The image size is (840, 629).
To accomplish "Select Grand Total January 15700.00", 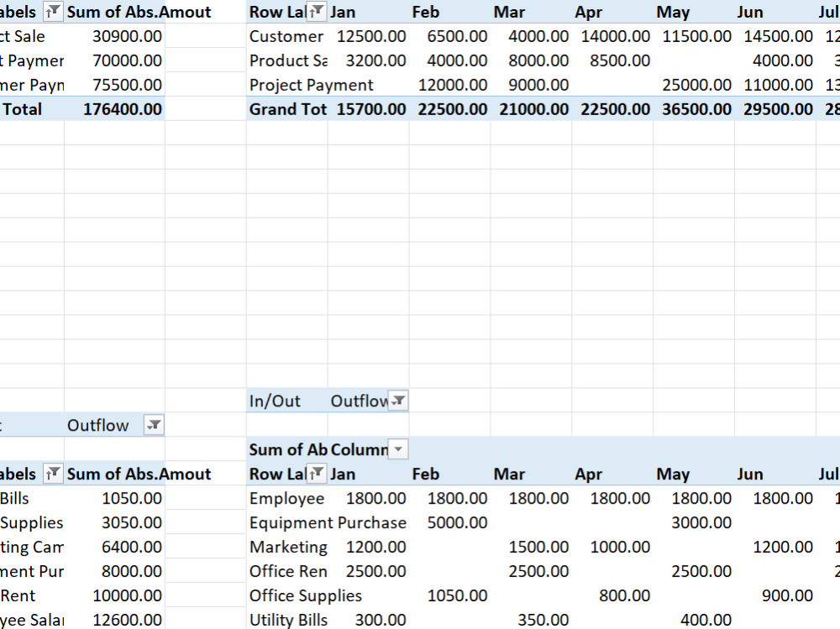I will (369, 109).
